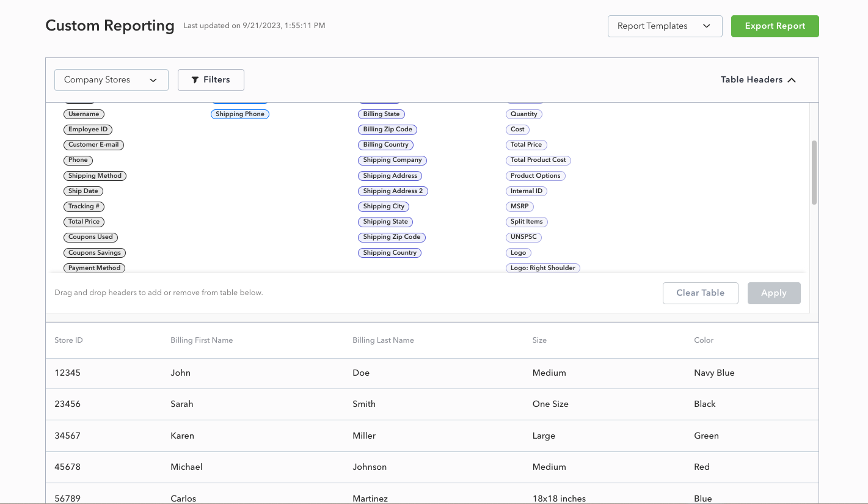868x504 pixels.
Task: Select the Username header tag
Action: tap(84, 114)
